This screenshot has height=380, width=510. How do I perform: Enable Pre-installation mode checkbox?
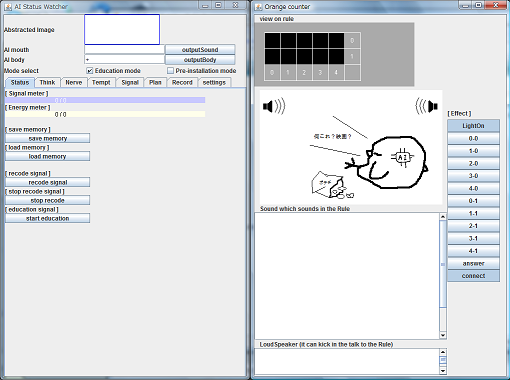[170, 71]
